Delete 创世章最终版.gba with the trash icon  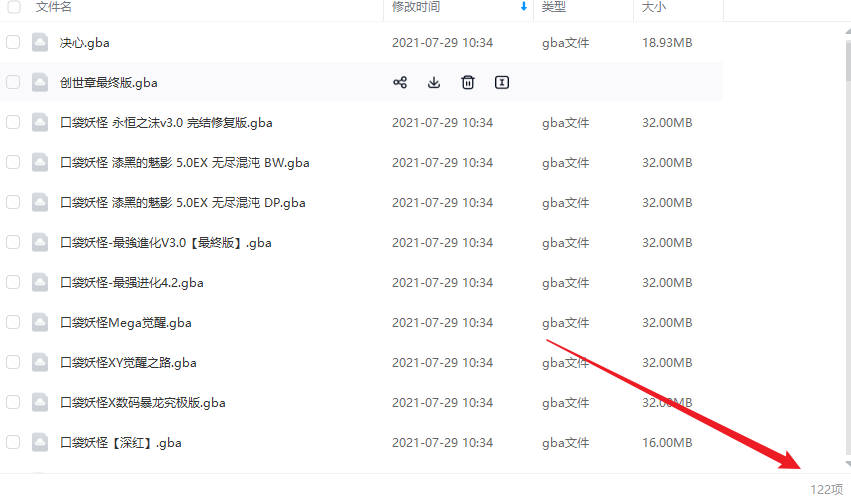click(468, 82)
